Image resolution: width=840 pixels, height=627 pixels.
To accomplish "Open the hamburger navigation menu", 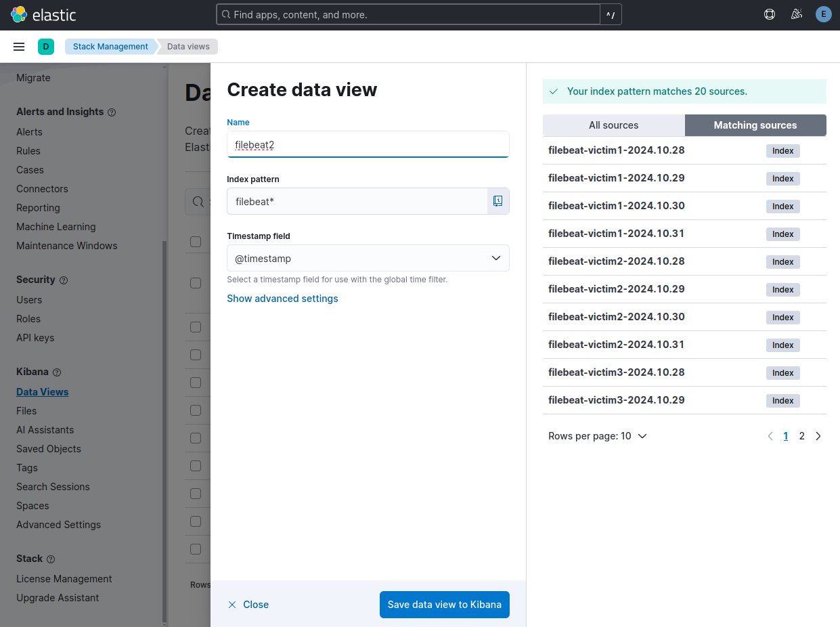I will coord(19,47).
